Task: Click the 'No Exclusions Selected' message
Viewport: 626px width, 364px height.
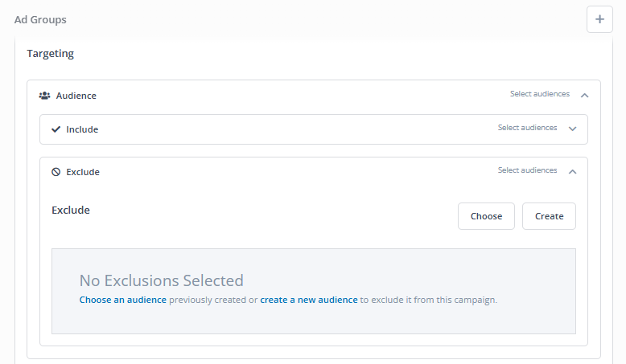Action: click(x=161, y=280)
